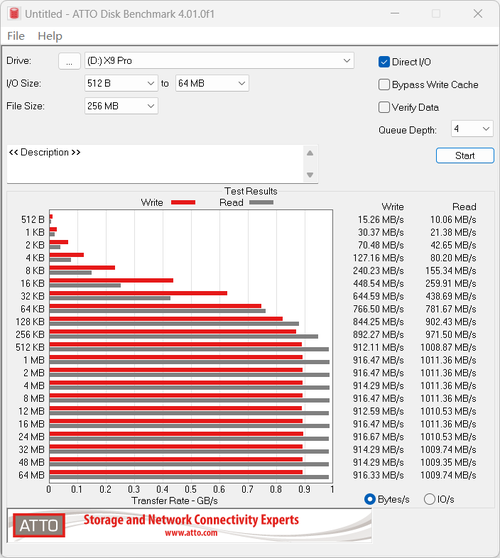Click the Start benchmark button
Image resolution: width=500 pixels, height=558 pixels.
point(465,156)
